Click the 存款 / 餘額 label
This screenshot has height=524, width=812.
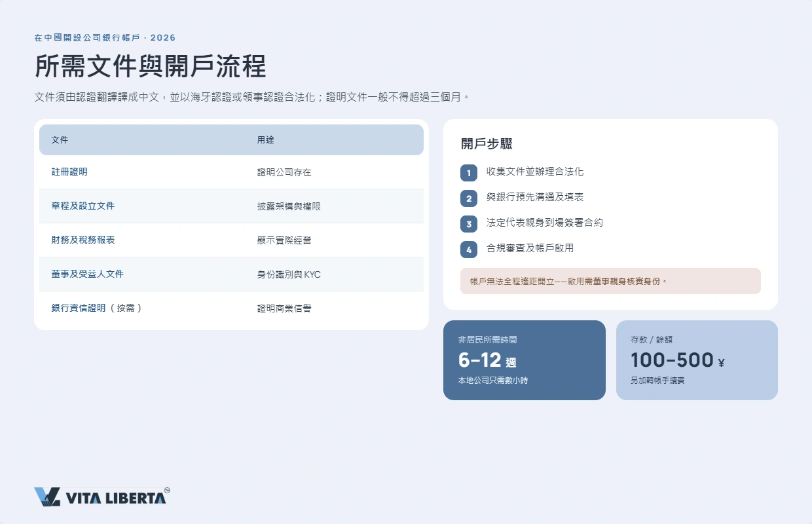pyautogui.click(x=652, y=340)
